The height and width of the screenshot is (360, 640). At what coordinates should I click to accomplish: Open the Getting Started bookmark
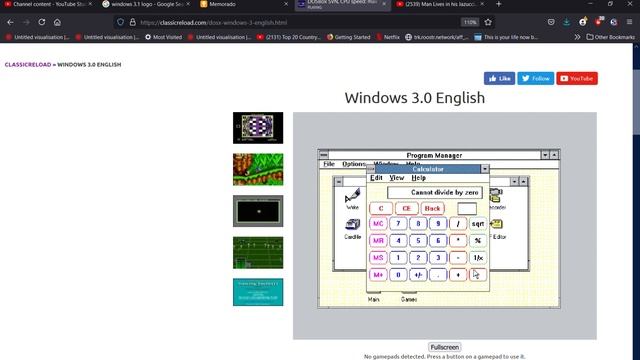click(x=349, y=37)
